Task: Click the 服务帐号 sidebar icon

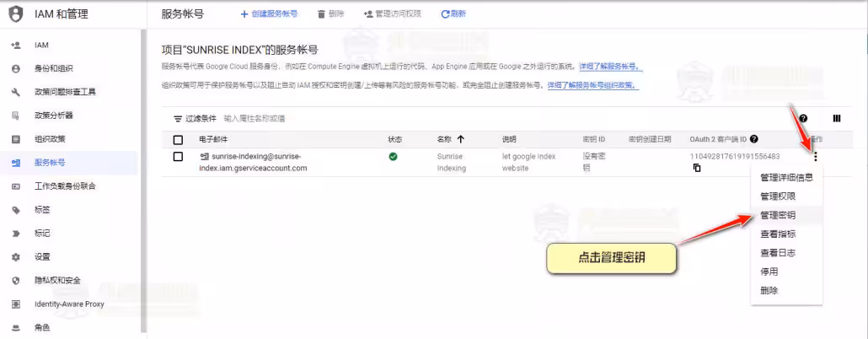Action: point(16,163)
